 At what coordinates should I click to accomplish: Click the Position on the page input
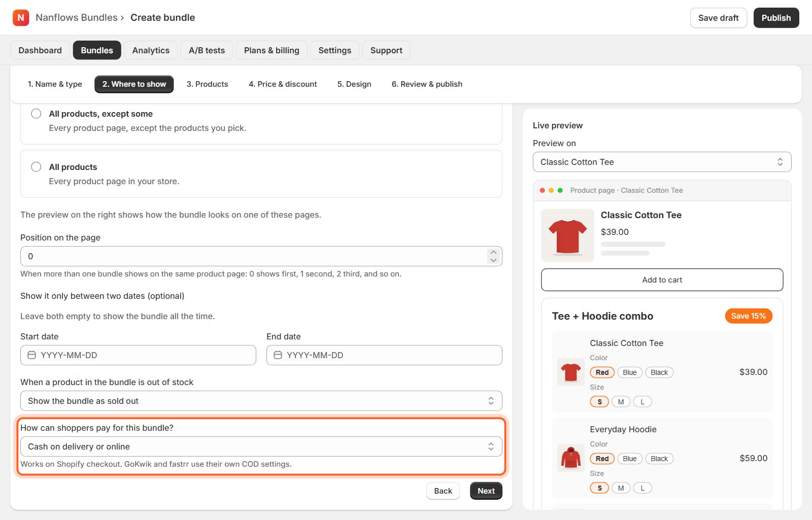[x=261, y=256]
